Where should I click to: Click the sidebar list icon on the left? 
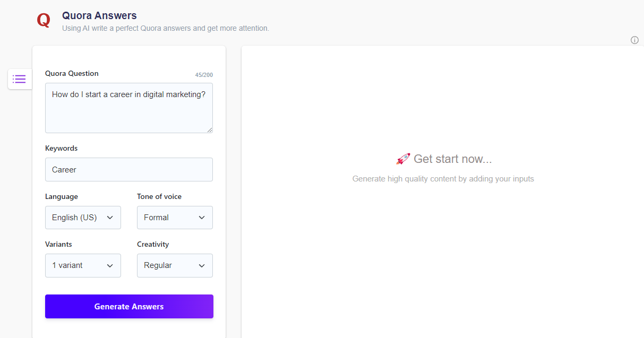[x=19, y=79]
